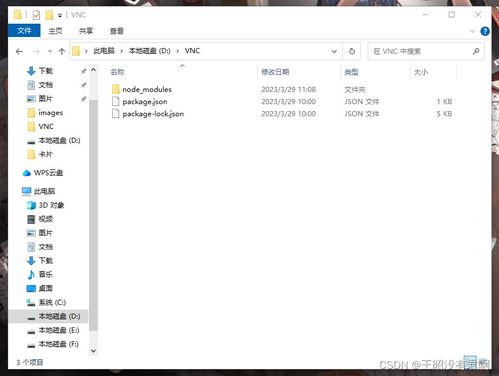Sort by 类型 column header
The height and width of the screenshot is (376, 499).
pos(351,72)
